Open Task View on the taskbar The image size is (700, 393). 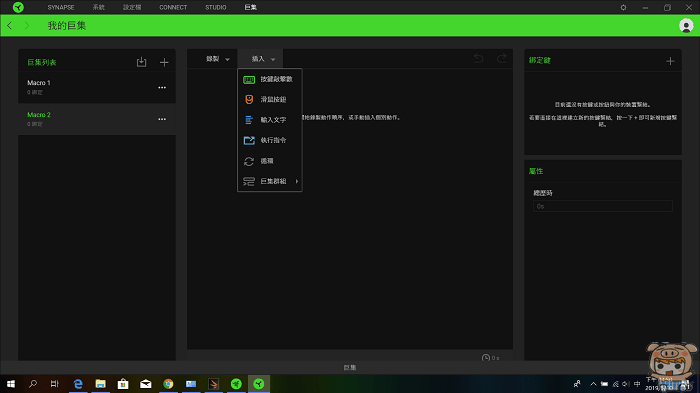pos(54,384)
